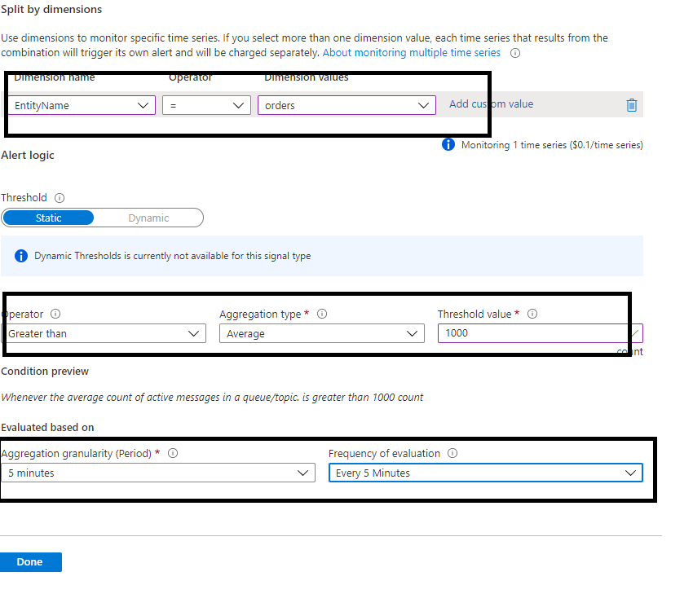This screenshot has height=616, width=693.
Task: Click the Threshold info icon
Action: (x=60, y=198)
